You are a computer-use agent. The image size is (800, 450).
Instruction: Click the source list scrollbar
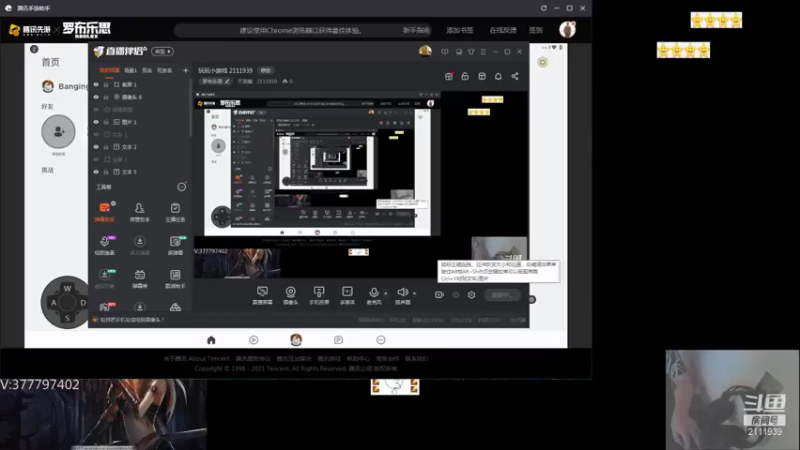pyautogui.click(x=190, y=107)
